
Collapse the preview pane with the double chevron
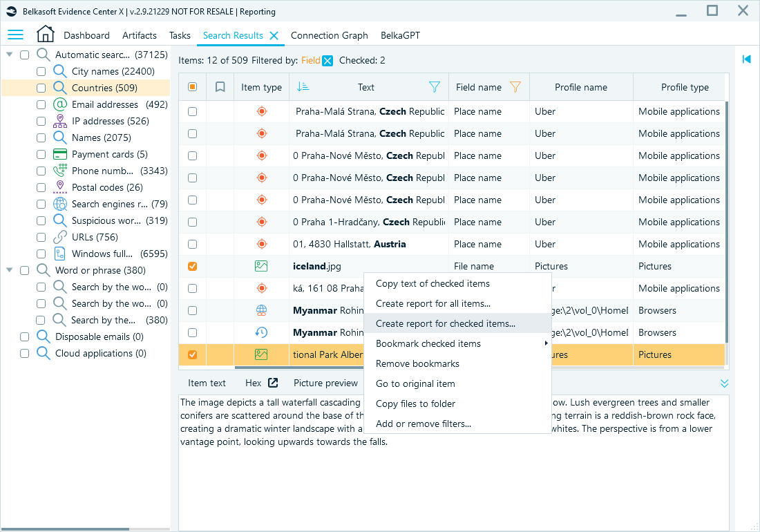coord(724,382)
